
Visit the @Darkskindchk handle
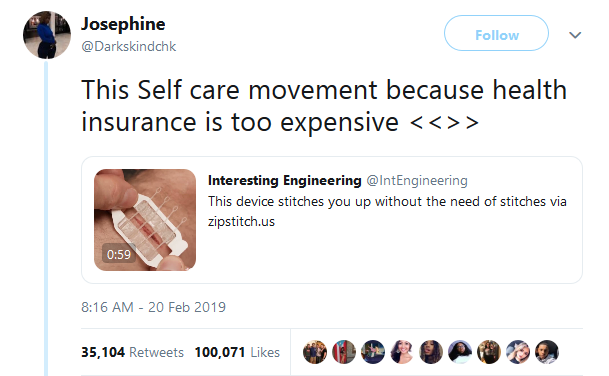coord(129,46)
